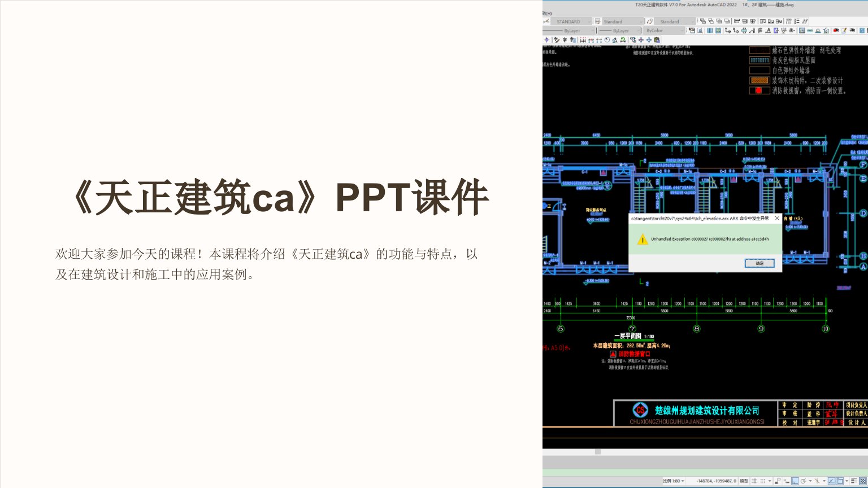Select the 赭石色弹性外墙漆 legend swatch
Viewport: 868px width, 488px height.
[x=759, y=50]
